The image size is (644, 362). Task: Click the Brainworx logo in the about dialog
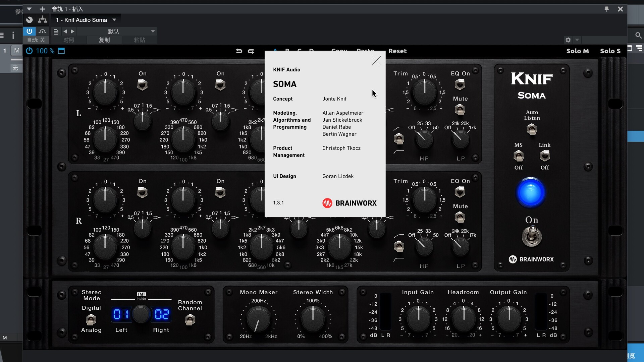point(350,203)
